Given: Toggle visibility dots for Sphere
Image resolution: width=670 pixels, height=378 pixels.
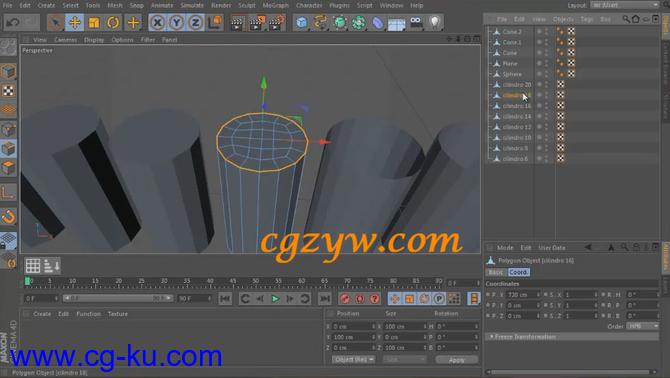Looking at the screenshot, I should tap(547, 74).
